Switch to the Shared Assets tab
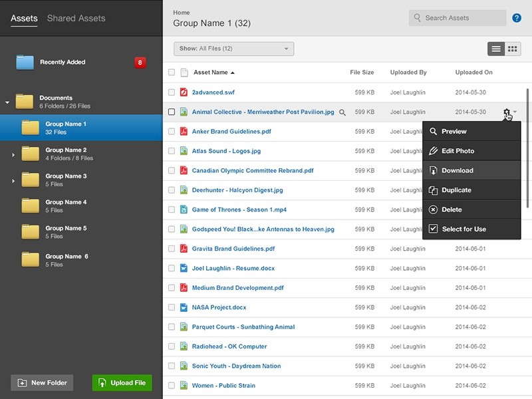 click(x=75, y=18)
